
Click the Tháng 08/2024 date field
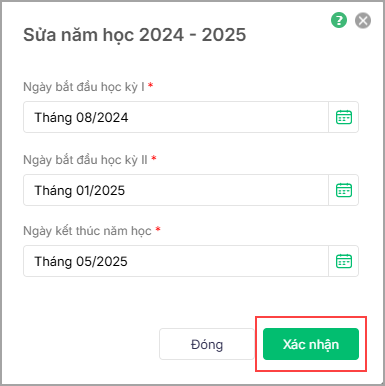coord(176,117)
